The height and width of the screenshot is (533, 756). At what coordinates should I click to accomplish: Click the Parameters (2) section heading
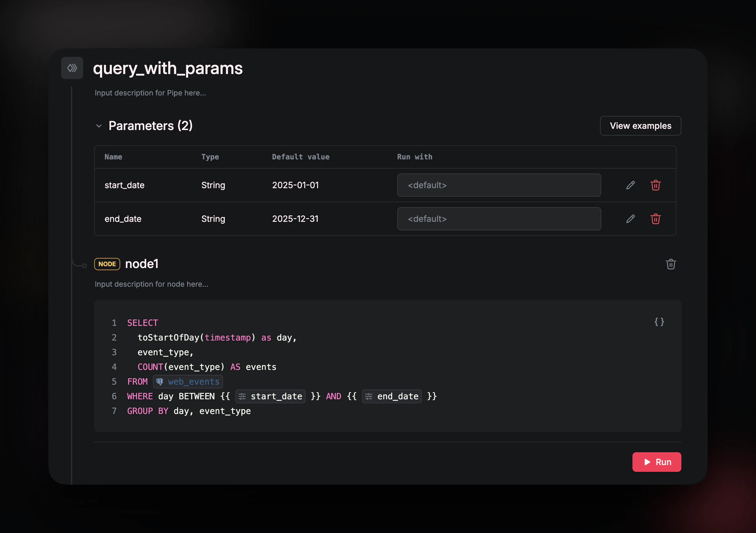pos(150,126)
